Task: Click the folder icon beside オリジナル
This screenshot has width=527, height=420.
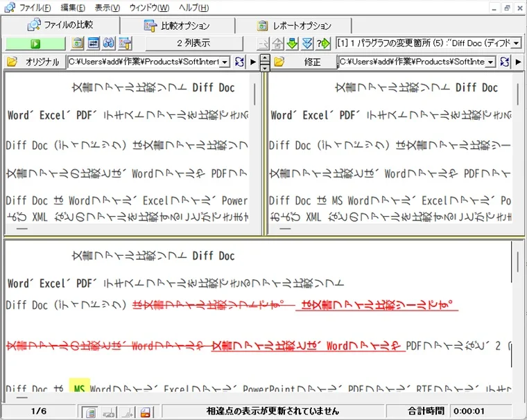Action: pos(12,62)
